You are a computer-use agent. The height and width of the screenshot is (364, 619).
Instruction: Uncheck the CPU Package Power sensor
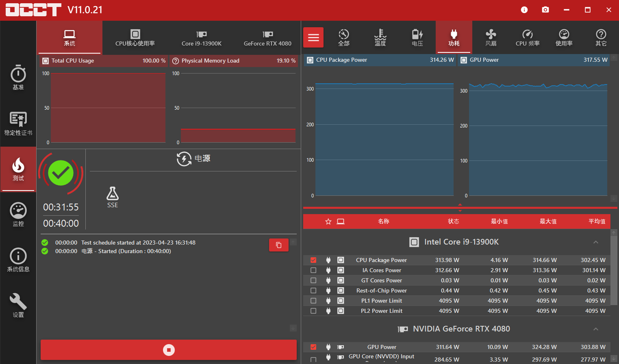(x=313, y=260)
